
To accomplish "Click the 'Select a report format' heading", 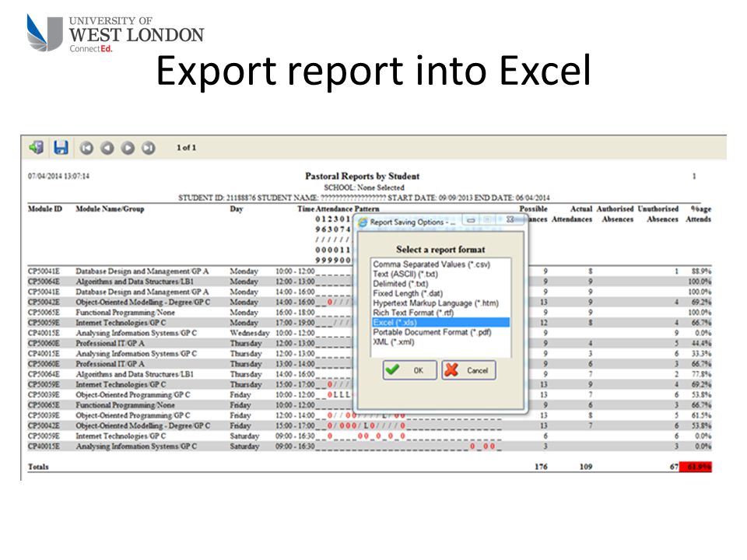I will point(440,250).
